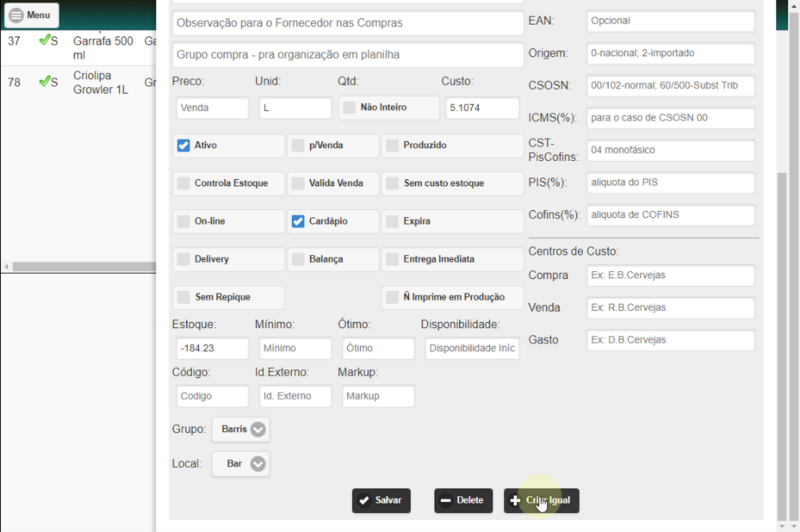
Task: Toggle Ñ Imprime em Produção checkbox
Action: tap(392, 297)
